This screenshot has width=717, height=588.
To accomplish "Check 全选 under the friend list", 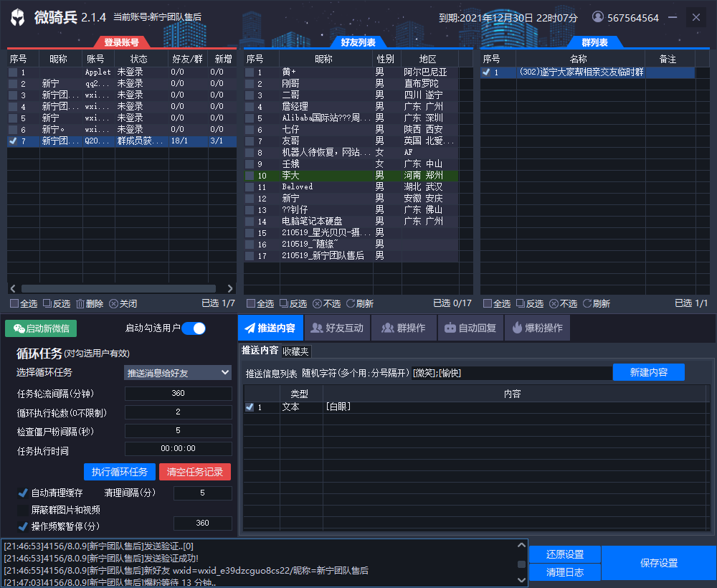I will 250,303.
